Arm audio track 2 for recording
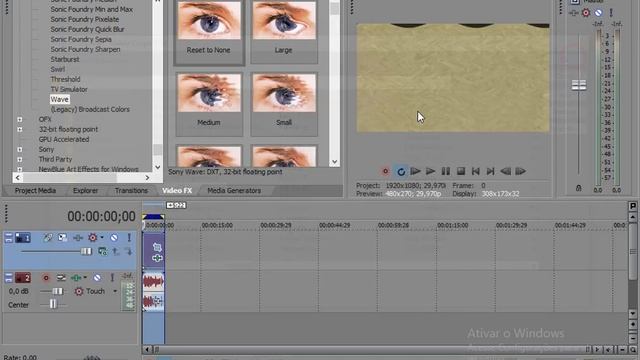This screenshot has height=360, width=640. pos(46,278)
